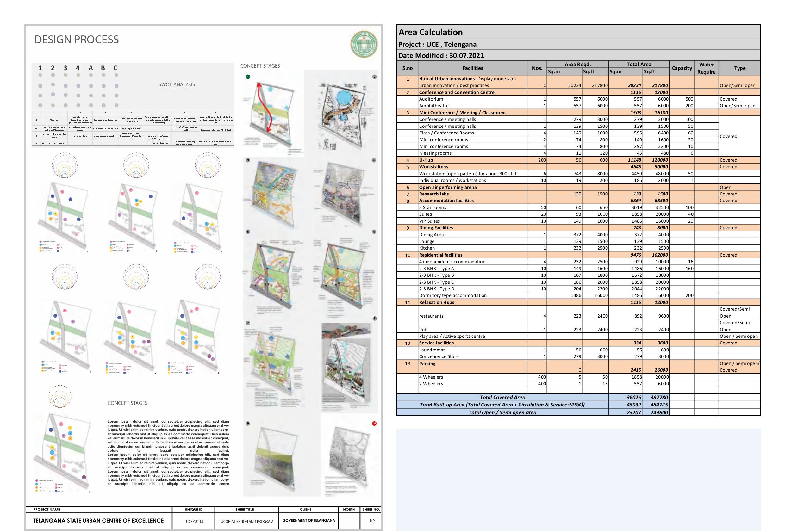785x532 pixels.
Task: Click the 'Nos.' column header
Action: click(x=537, y=68)
